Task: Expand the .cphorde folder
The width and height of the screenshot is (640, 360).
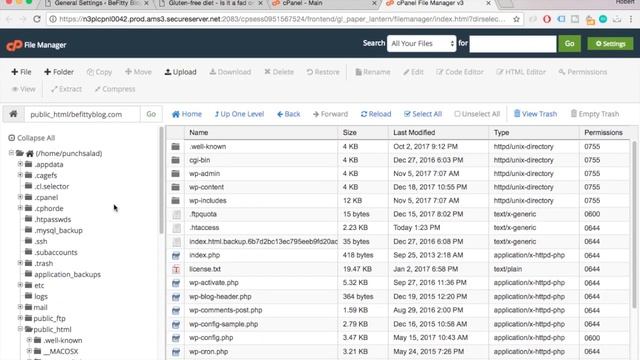Action: pos(20,208)
